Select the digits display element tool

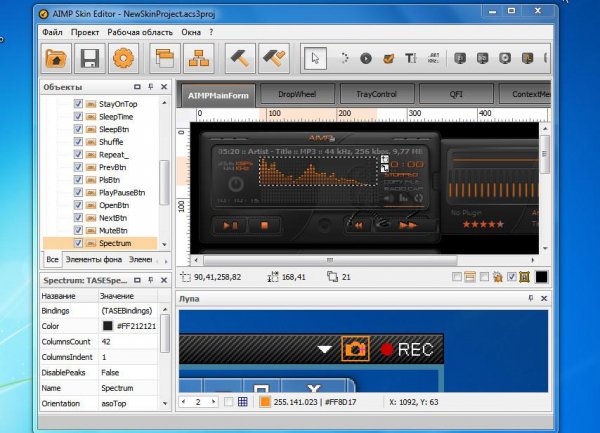pyautogui.click(x=433, y=59)
